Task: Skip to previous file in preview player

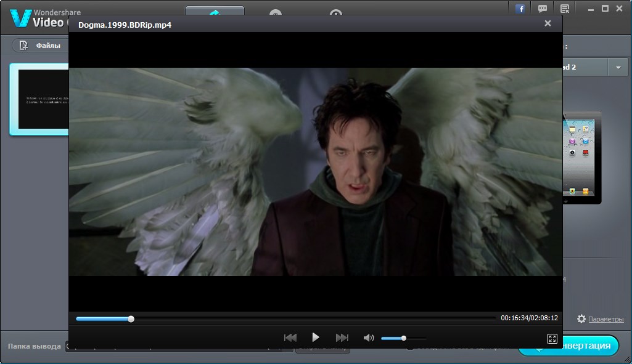Action: 290,338
